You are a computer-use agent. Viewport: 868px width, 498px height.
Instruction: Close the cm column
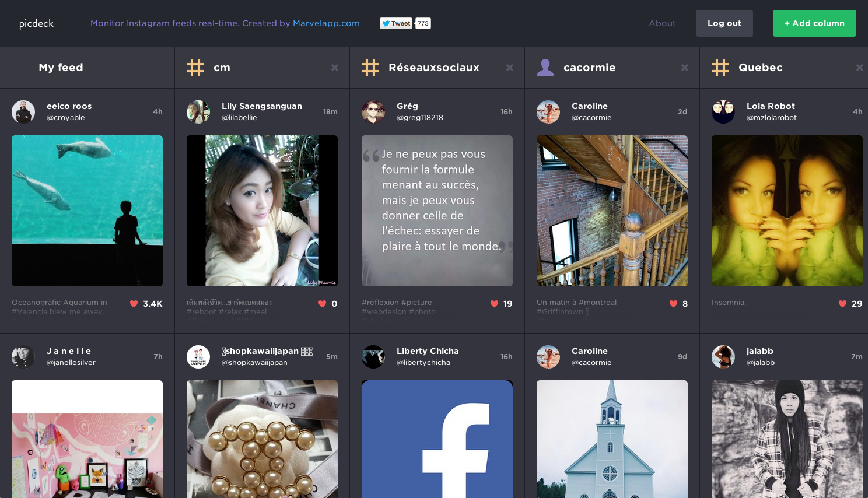coord(335,68)
